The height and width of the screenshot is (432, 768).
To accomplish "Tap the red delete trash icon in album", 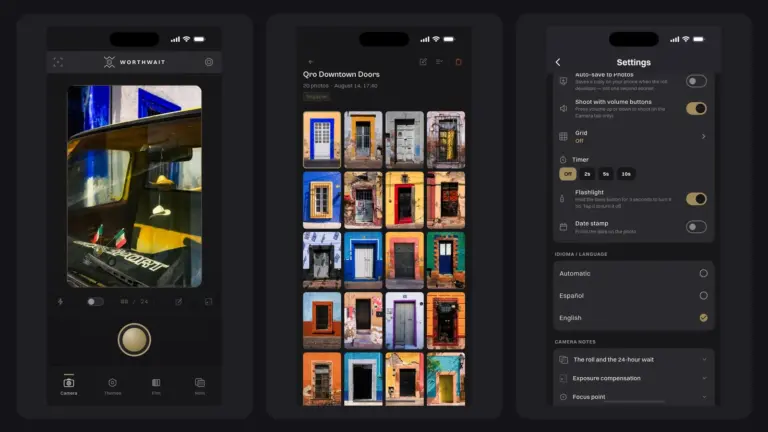I will click(x=458, y=62).
